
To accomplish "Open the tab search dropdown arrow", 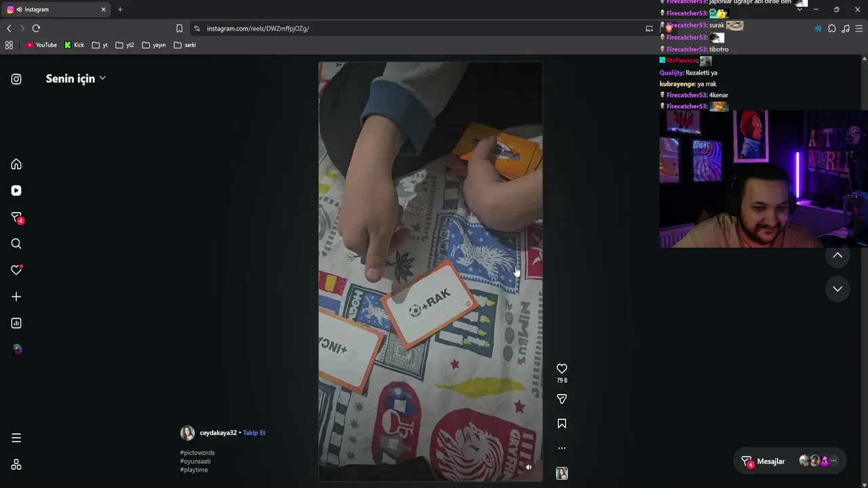I will (x=800, y=9).
